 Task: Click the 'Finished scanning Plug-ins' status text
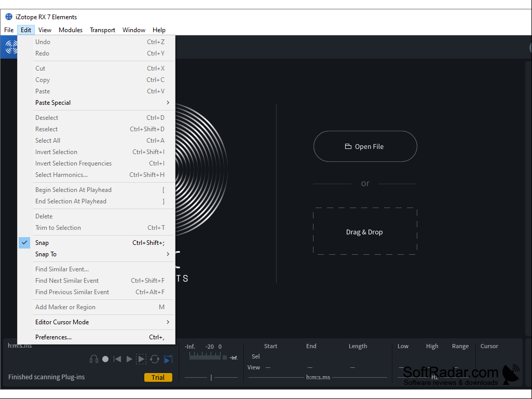coord(47,377)
